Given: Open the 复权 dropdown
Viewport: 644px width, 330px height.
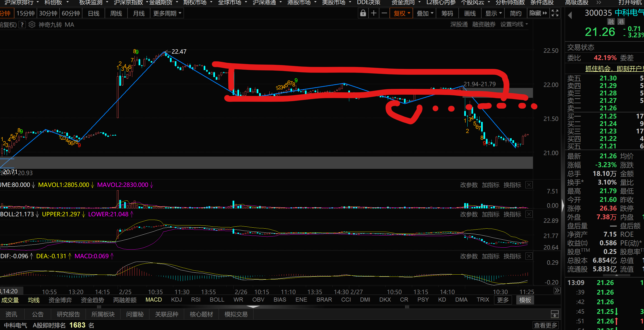Looking at the screenshot, I should pyautogui.click(x=402, y=13).
